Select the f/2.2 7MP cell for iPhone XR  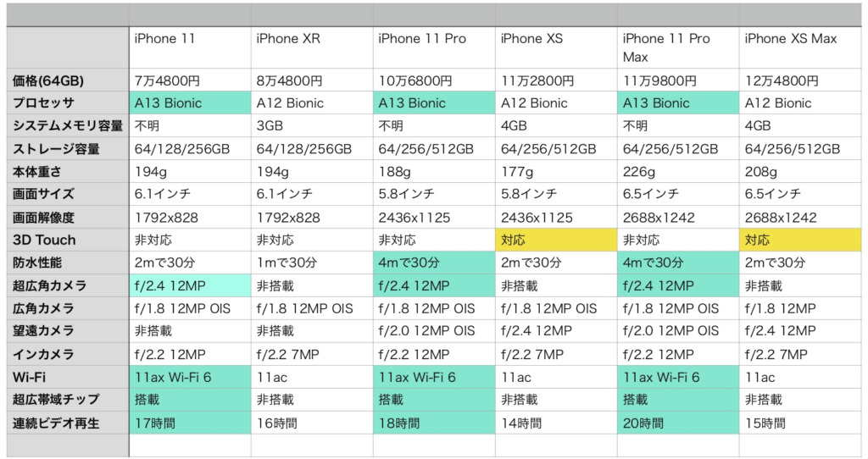(x=312, y=354)
